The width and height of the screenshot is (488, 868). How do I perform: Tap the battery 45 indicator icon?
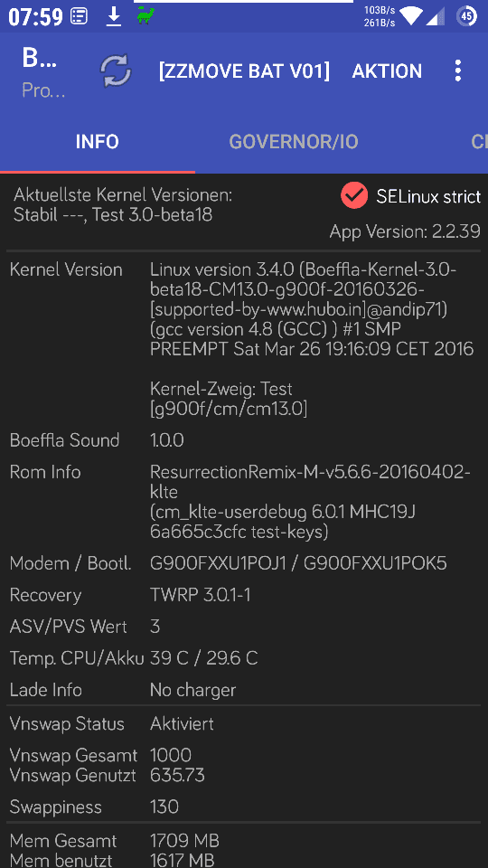pyautogui.click(x=467, y=16)
